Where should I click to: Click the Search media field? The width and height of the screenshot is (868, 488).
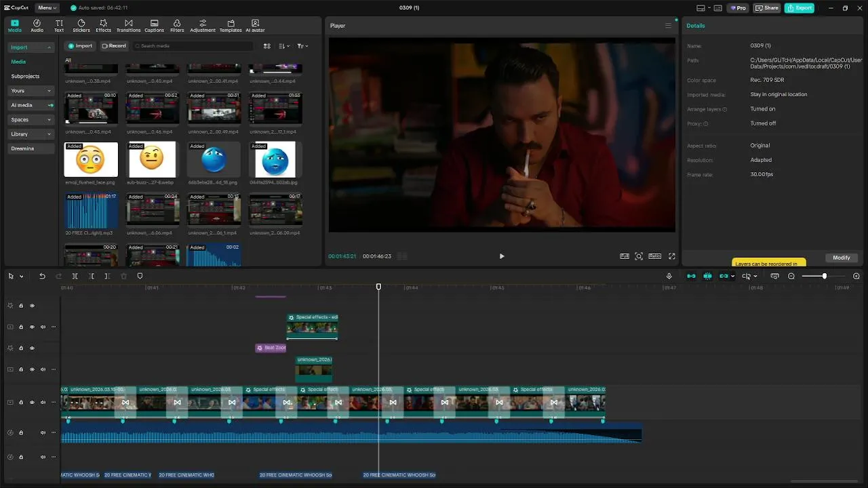coord(193,46)
